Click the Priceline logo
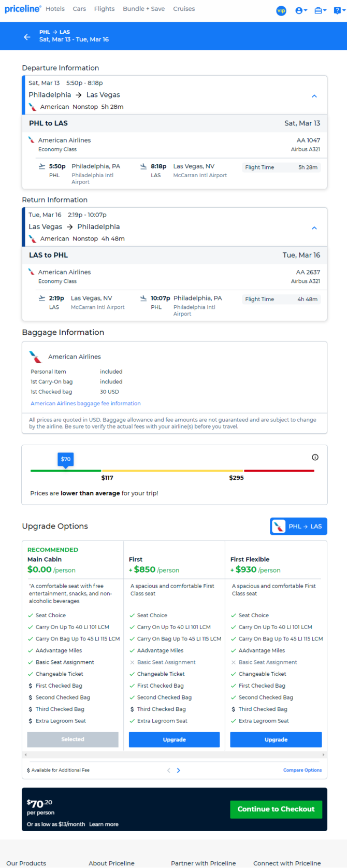This screenshot has height=868, width=347. (23, 9)
